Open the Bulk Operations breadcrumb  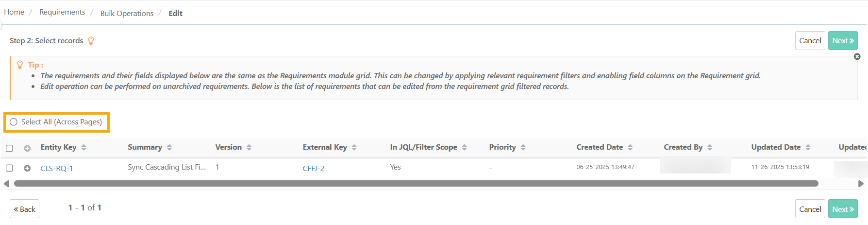click(127, 13)
